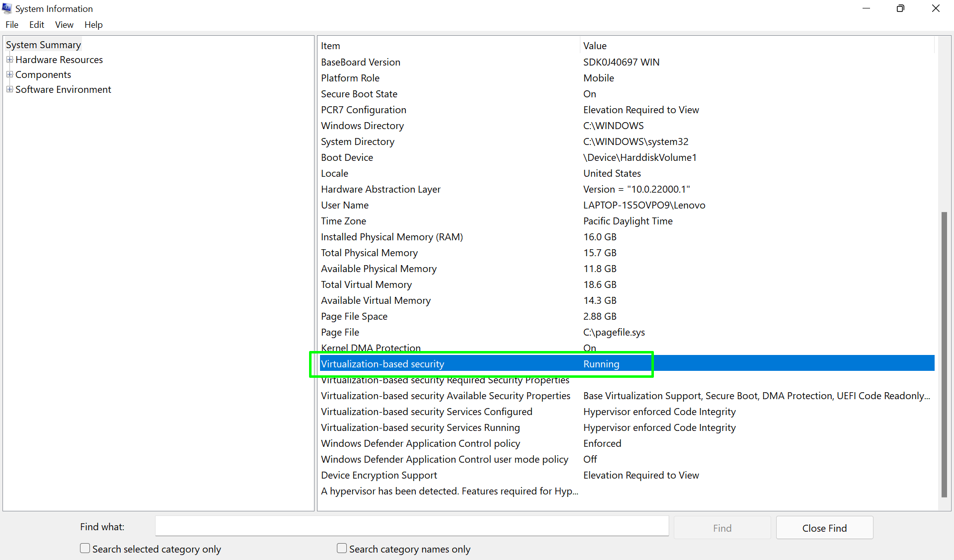Open the Help menu
This screenshot has height=560, width=954.
click(93, 25)
